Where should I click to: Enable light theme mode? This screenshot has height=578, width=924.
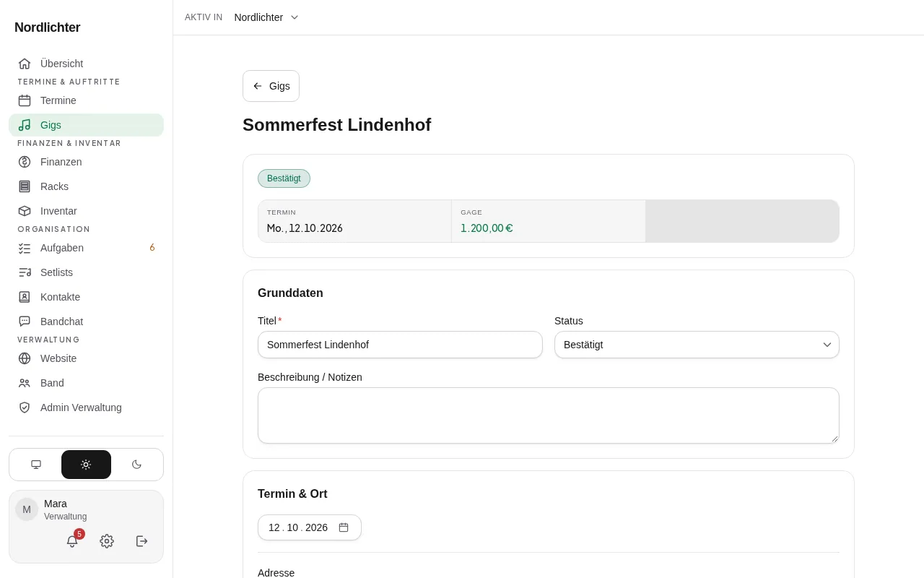(86, 465)
